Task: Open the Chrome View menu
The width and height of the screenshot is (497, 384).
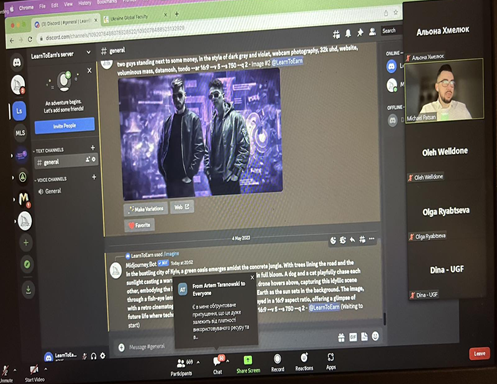Action: [x=68, y=4]
